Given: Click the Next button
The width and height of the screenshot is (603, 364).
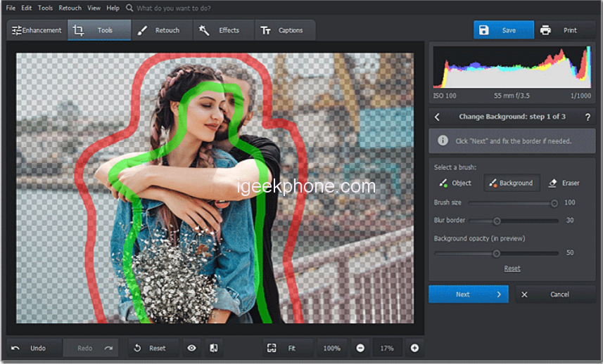Looking at the screenshot, I should [x=468, y=294].
